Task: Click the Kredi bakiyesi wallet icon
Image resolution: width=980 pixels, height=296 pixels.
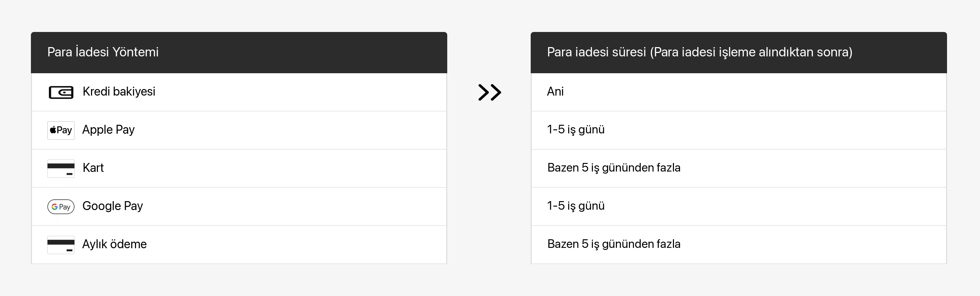Action: 61,92
